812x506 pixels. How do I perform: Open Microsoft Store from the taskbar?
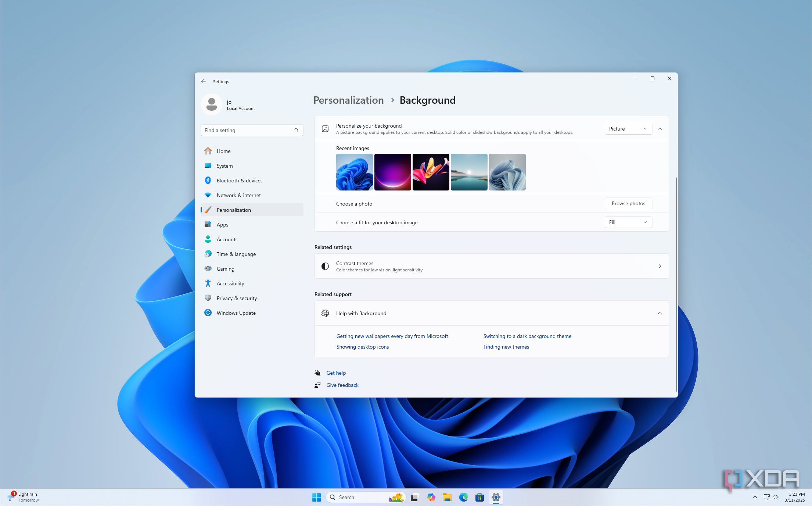pos(479,497)
